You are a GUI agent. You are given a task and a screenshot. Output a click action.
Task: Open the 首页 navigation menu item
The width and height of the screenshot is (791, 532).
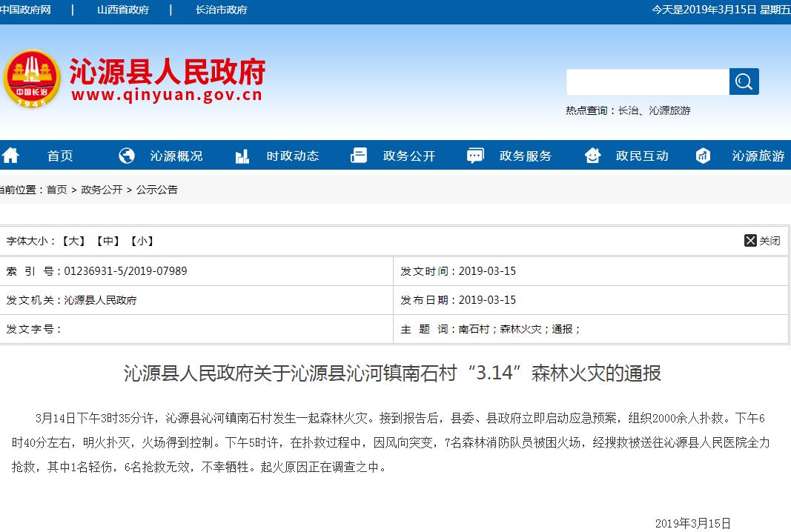tap(60, 156)
